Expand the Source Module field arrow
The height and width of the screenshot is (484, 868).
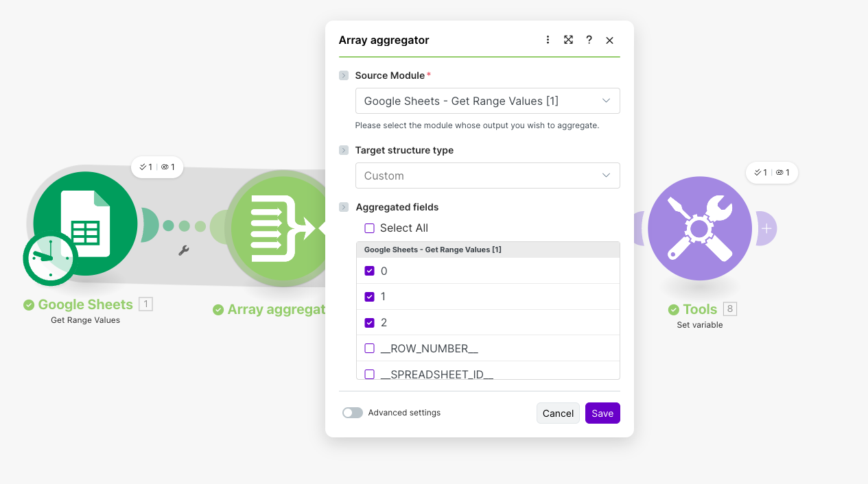344,75
